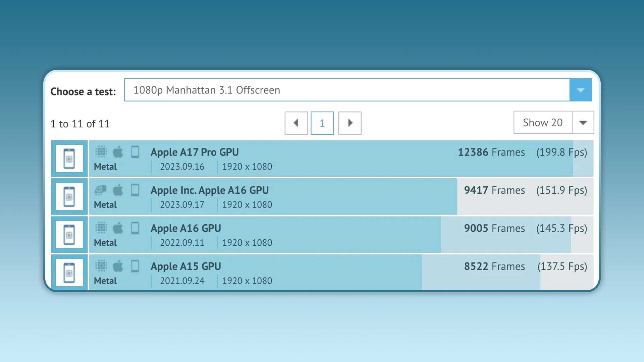
Task: Click the graphics card icon in the Apple Inc. A16 row
Action: [x=101, y=190]
